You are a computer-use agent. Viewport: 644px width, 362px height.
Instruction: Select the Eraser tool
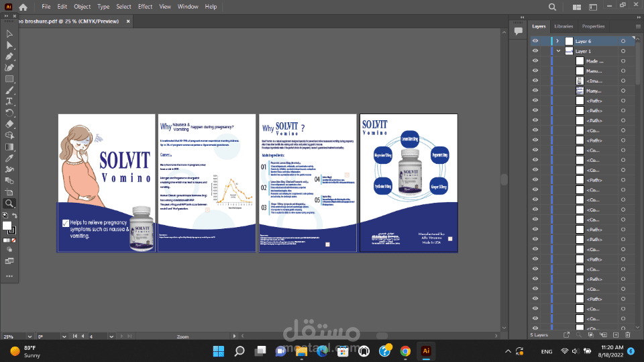tap(9, 124)
